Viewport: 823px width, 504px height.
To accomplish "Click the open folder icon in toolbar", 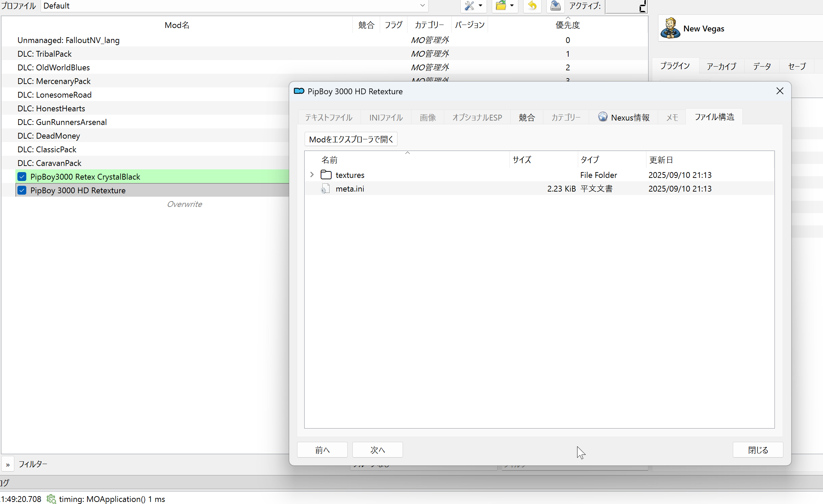I will (x=501, y=5).
